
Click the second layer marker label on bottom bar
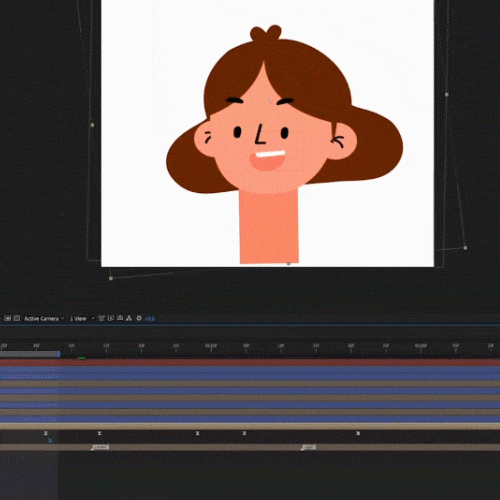[308, 447]
